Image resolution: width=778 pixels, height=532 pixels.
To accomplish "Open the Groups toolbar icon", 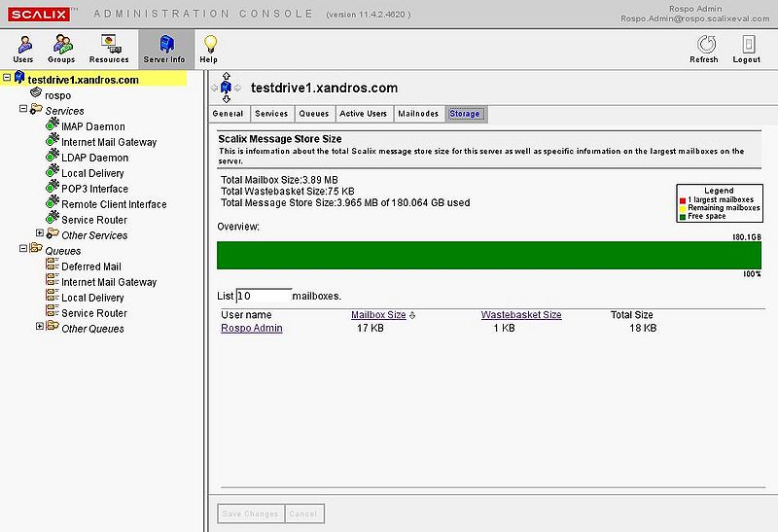I will click(x=63, y=44).
